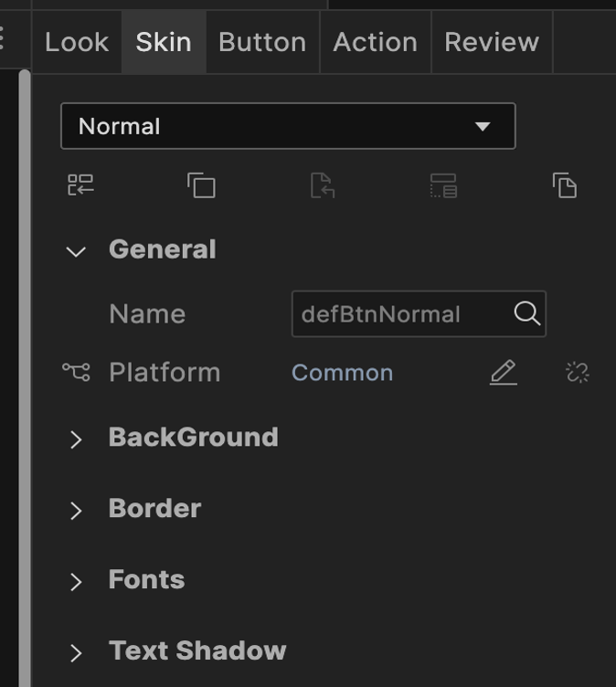Open the Button tab
The height and width of the screenshot is (687, 616).
(262, 42)
